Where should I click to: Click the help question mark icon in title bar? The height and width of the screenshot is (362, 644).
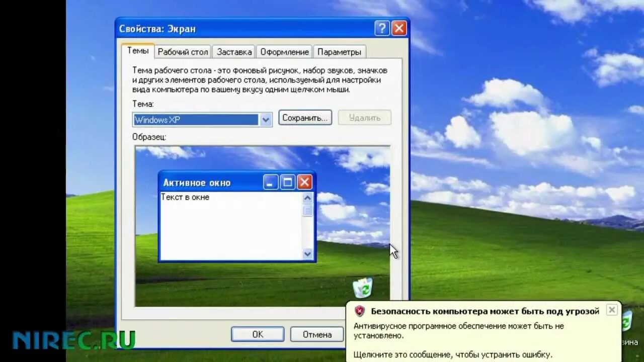pyautogui.click(x=382, y=28)
